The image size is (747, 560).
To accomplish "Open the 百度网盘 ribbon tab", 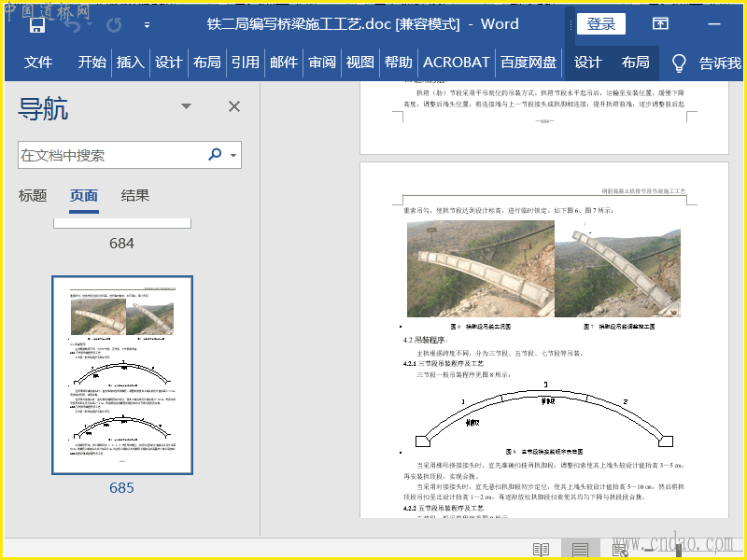I will click(529, 63).
